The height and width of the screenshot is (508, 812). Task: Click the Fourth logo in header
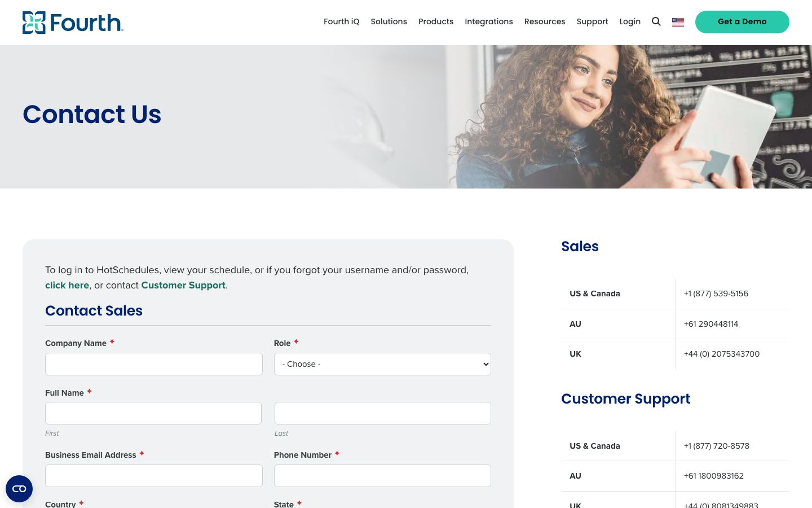coord(73,23)
